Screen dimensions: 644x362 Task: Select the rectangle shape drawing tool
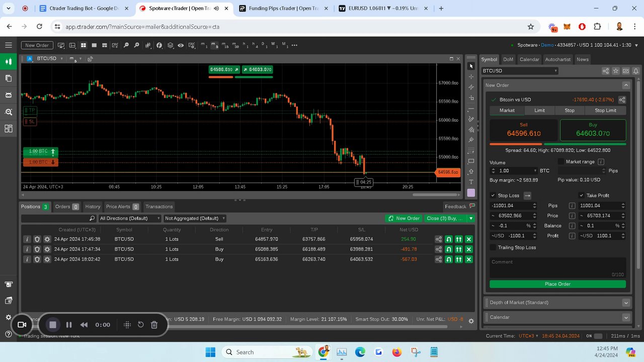tap(471, 161)
